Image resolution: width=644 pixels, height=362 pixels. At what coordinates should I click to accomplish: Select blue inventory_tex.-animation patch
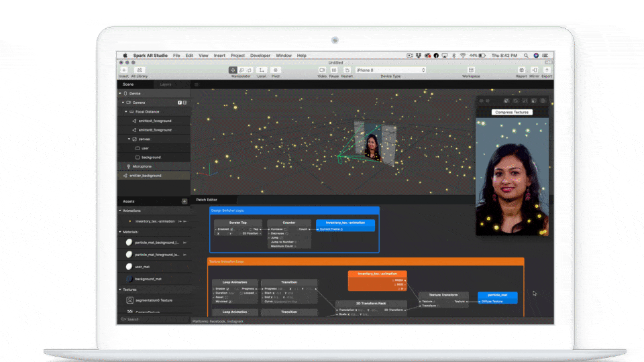[345, 225]
